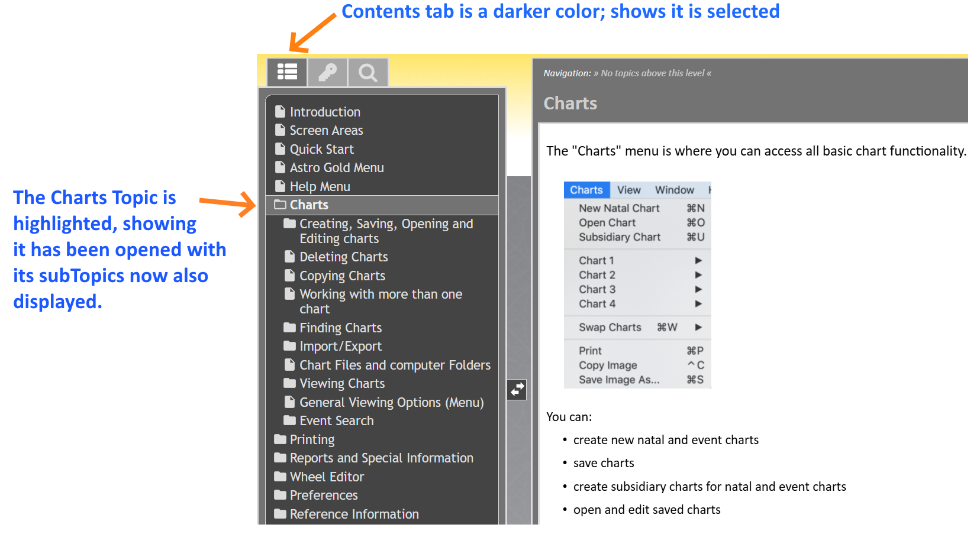The image size is (980, 534).
Task: Select the Astro Gold Menu topic
Action: click(x=336, y=167)
